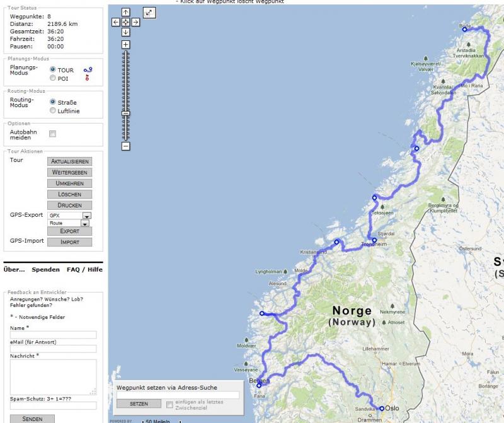Click the waypoint marker near Kristiansund
Viewport: 504px width, 423px height.
click(336, 242)
